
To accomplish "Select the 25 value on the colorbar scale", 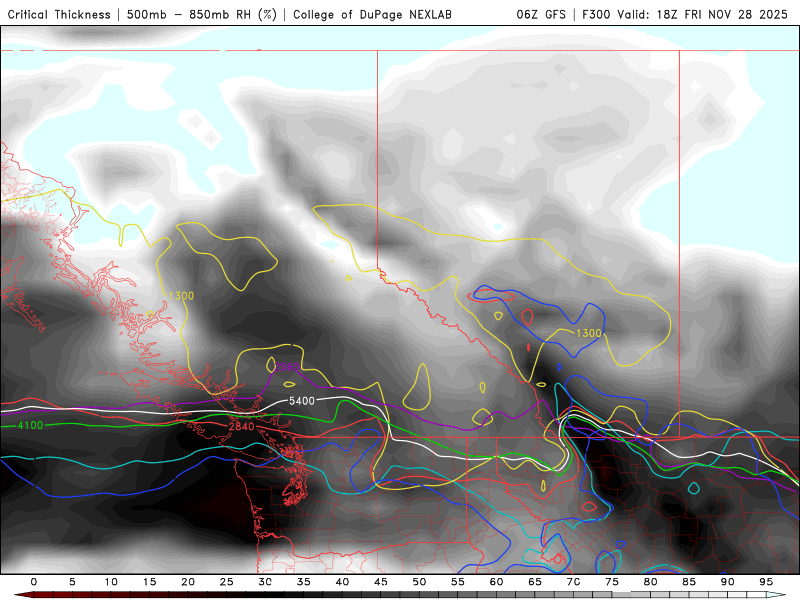I will tap(227, 582).
